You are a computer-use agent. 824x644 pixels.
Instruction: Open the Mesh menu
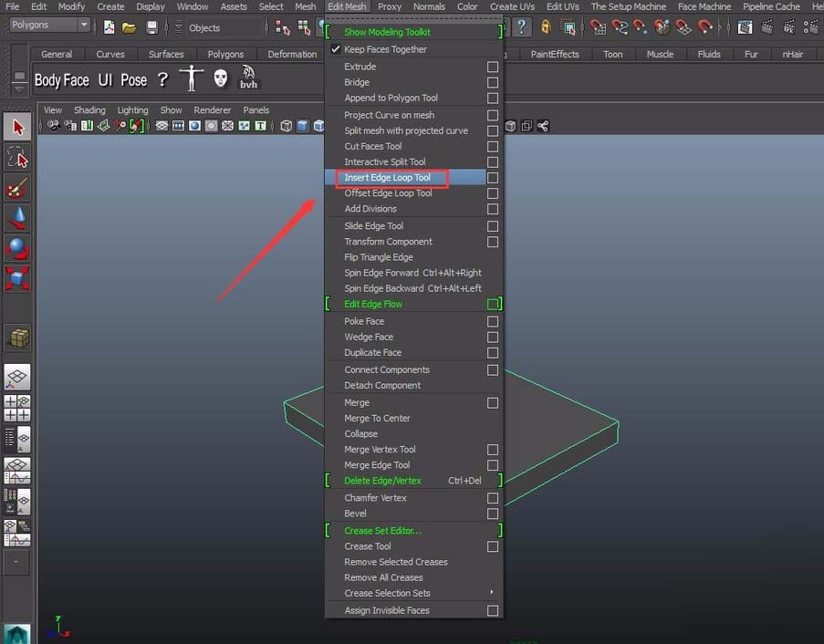pyautogui.click(x=306, y=6)
